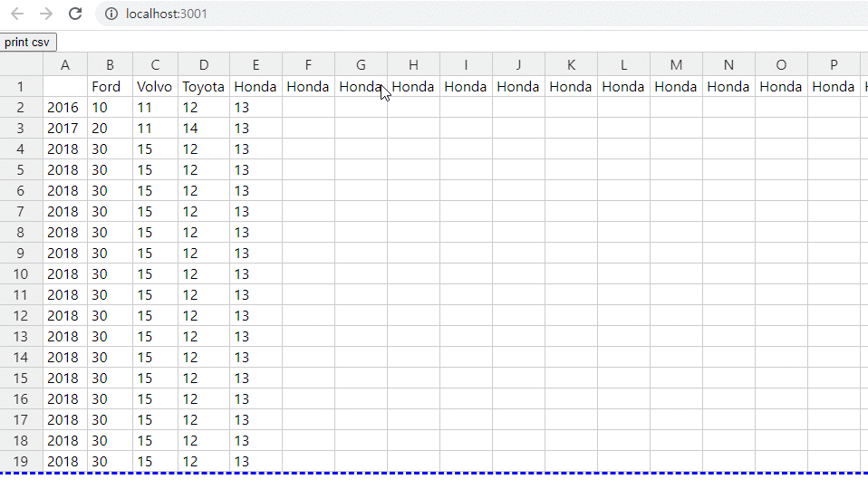The height and width of the screenshot is (489, 868).
Task: Click the 15 cell in row 8
Action: [156, 233]
